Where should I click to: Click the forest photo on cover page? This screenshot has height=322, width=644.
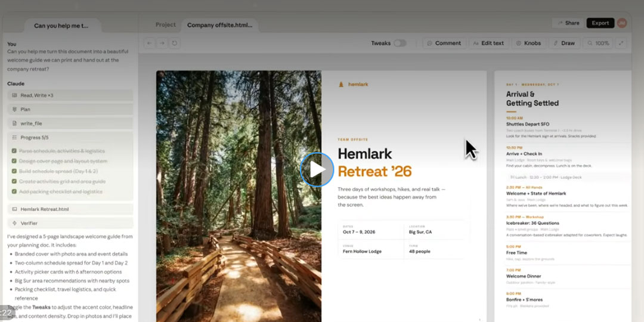pyautogui.click(x=239, y=196)
